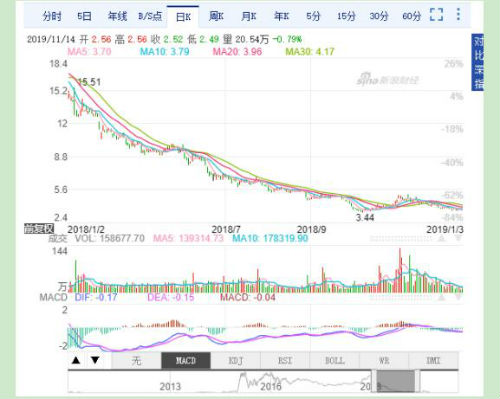Select the DMI indicator button
Image resolution: width=500 pixels, height=399 pixels.
click(x=433, y=361)
